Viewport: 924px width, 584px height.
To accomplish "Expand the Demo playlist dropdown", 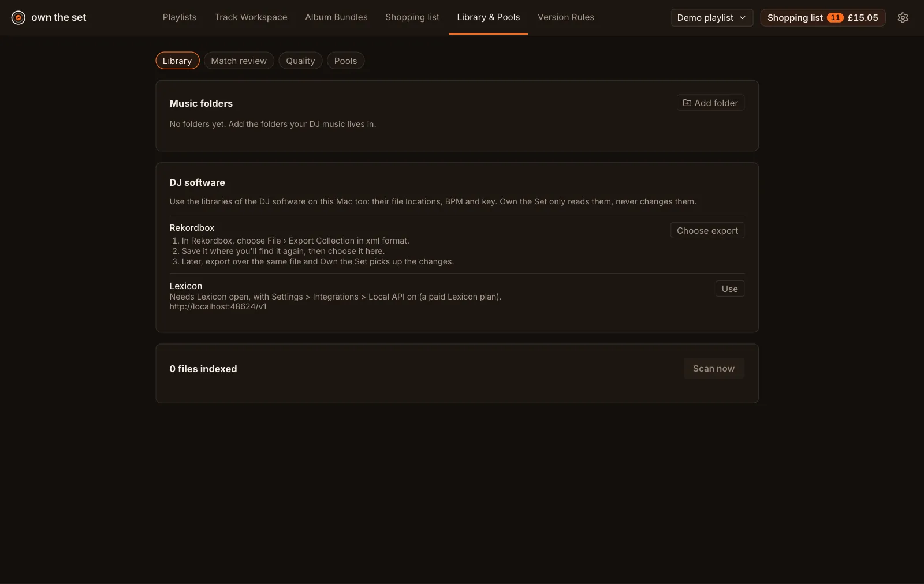I will click(x=711, y=18).
